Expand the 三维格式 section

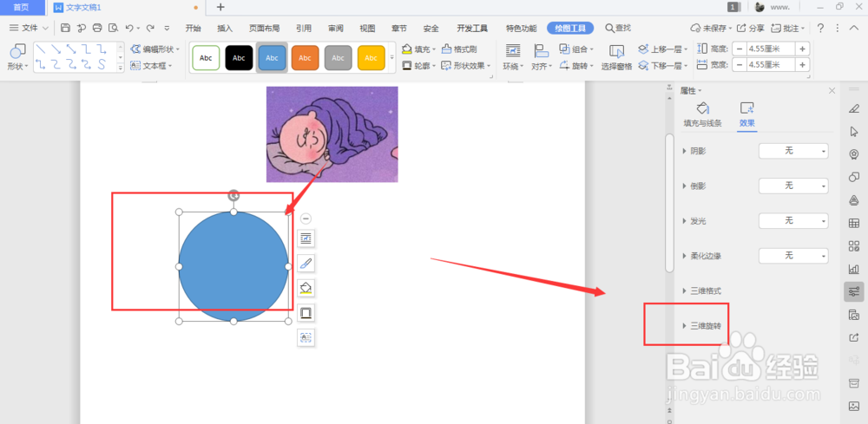[702, 290]
